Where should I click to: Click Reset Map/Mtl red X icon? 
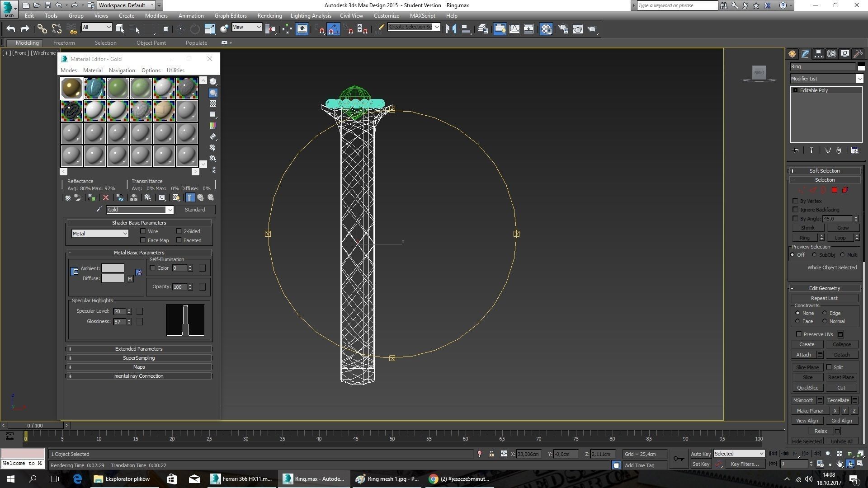[106, 197]
